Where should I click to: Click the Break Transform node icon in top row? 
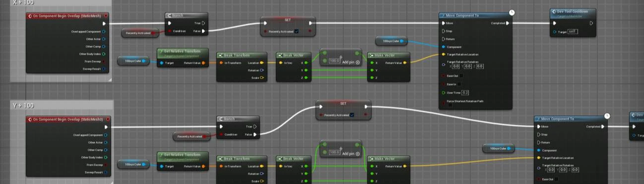221,55
